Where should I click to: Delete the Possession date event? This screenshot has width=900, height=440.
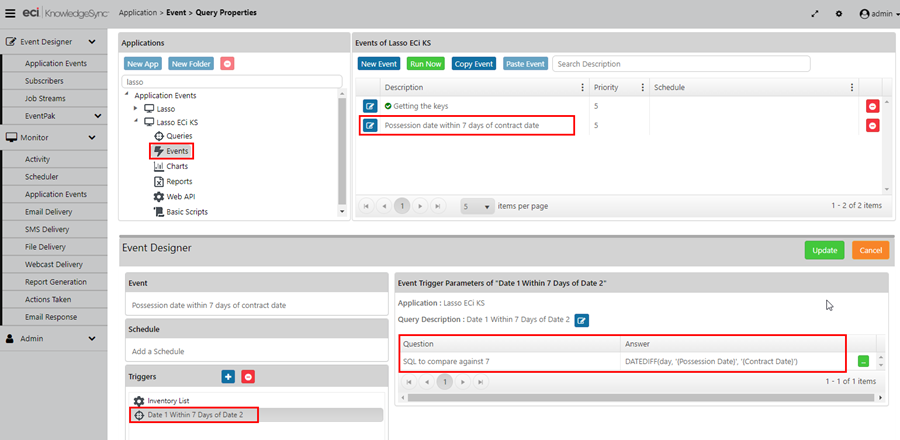point(872,125)
